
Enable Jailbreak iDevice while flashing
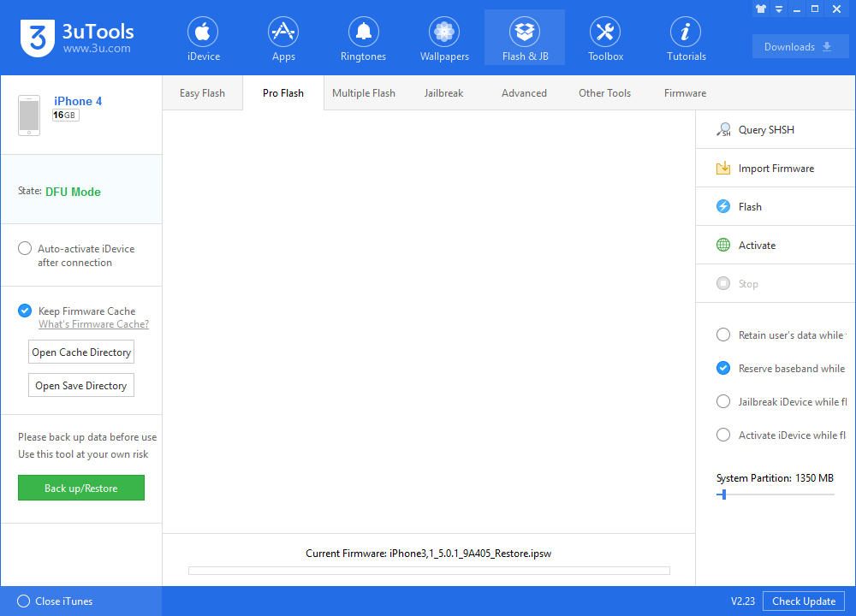click(x=723, y=401)
